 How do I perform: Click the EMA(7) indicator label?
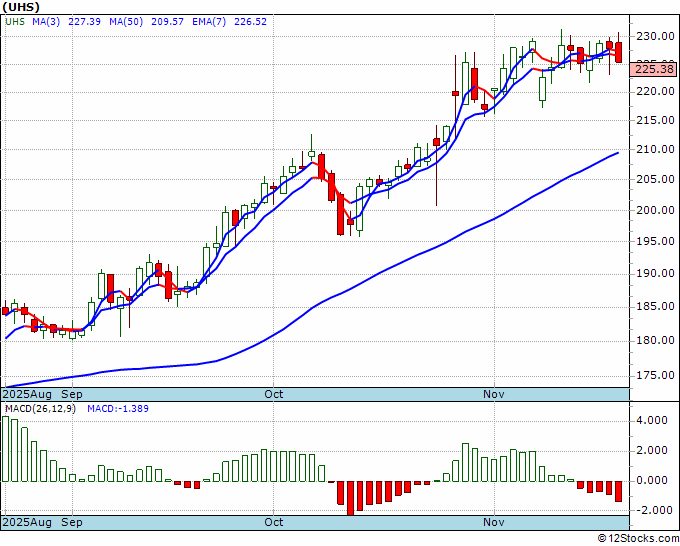(x=209, y=21)
